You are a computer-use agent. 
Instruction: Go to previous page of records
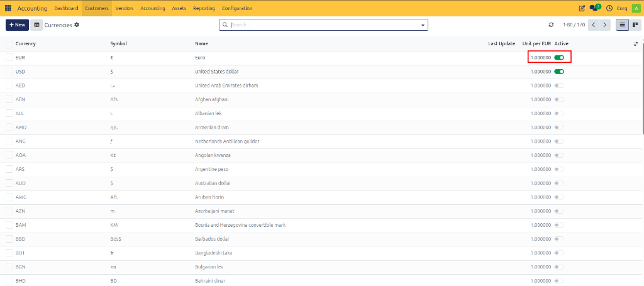(x=594, y=25)
